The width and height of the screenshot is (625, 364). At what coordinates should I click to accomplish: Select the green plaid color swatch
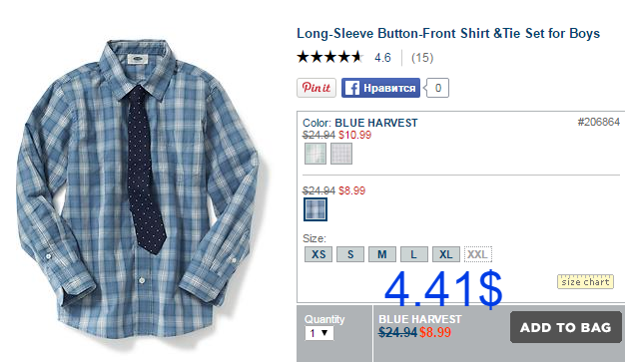[315, 154]
